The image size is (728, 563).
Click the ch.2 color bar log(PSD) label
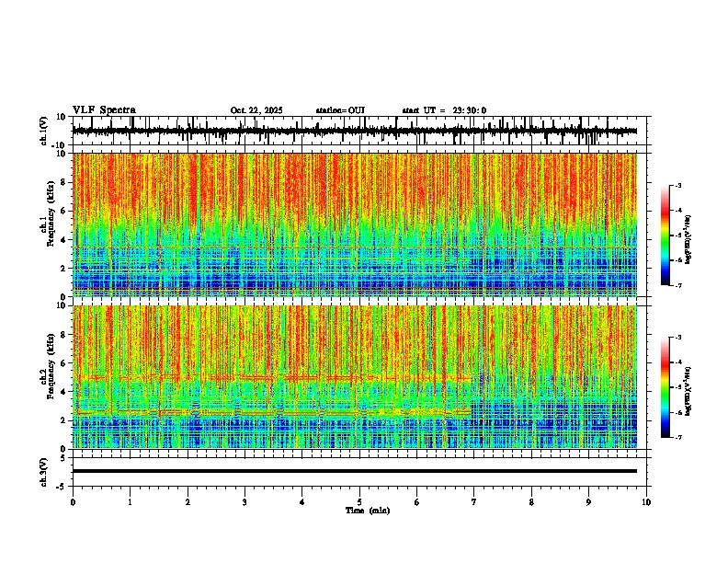(x=688, y=391)
